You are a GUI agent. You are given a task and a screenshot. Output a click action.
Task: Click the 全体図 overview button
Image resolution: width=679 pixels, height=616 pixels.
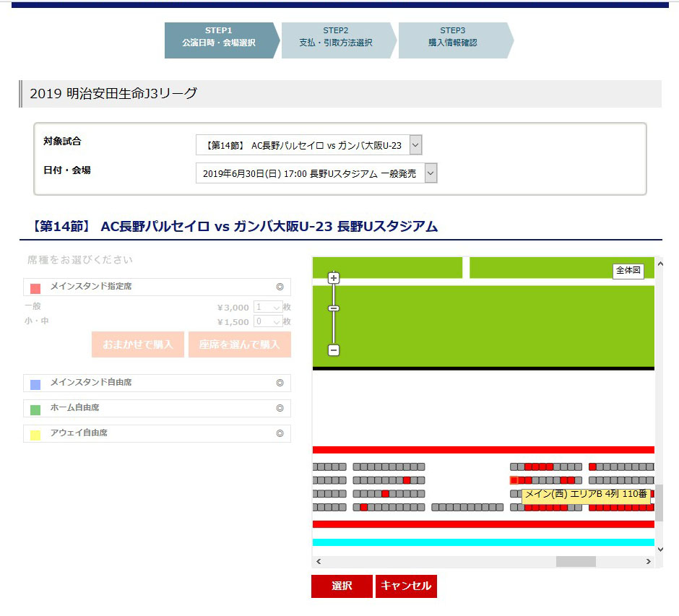[628, 271]
